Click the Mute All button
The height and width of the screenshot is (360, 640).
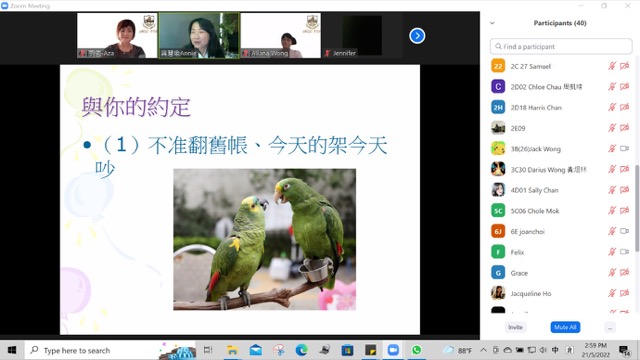coord(565,327)
